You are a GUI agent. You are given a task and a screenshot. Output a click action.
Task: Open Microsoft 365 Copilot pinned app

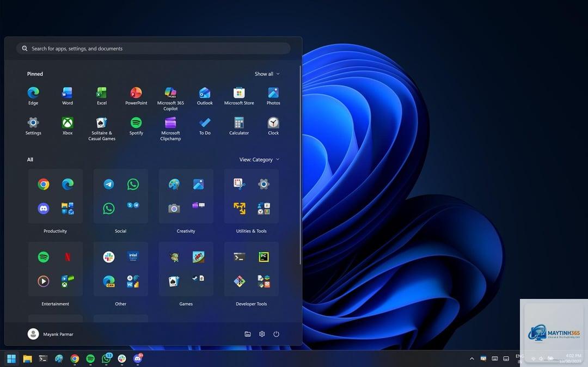click(170, 99)
